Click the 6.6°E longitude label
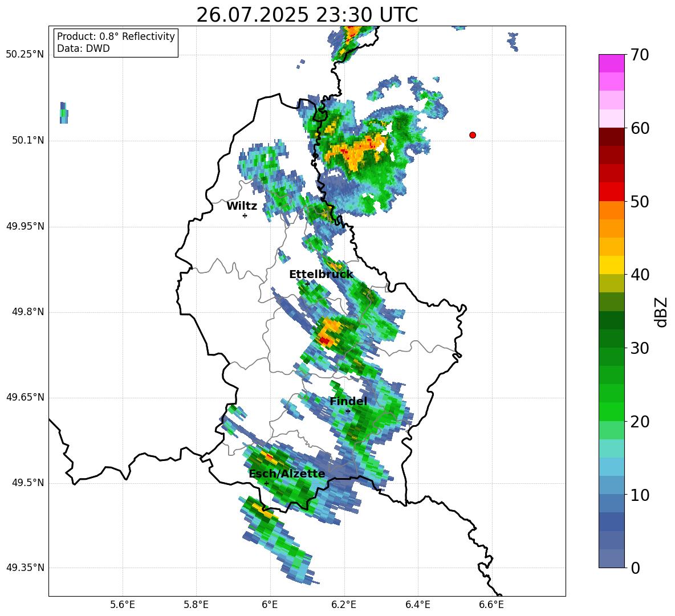The height and width of the screenshot is (616, 675). (491, 605)
